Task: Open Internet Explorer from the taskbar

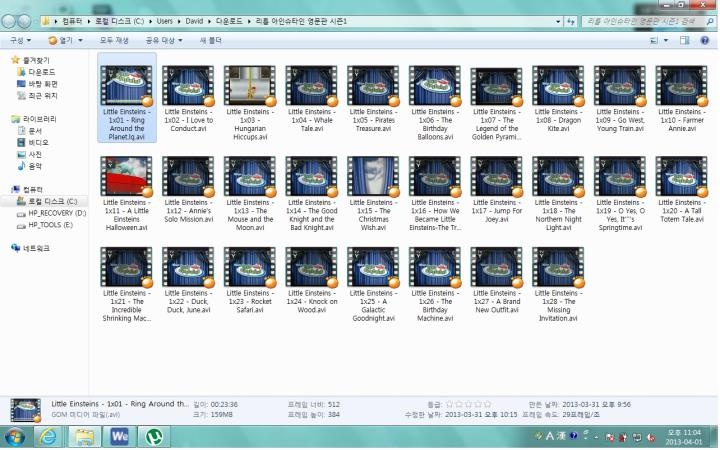Action: tap(47, 437)
